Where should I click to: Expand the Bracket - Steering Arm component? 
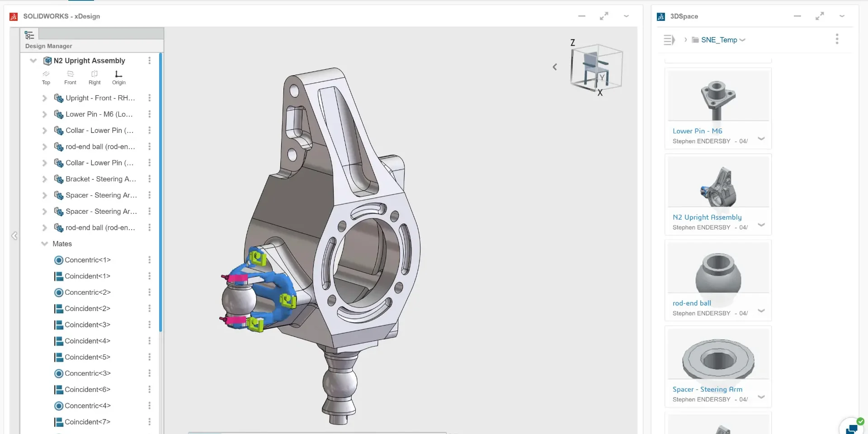(x=44, y=179)
